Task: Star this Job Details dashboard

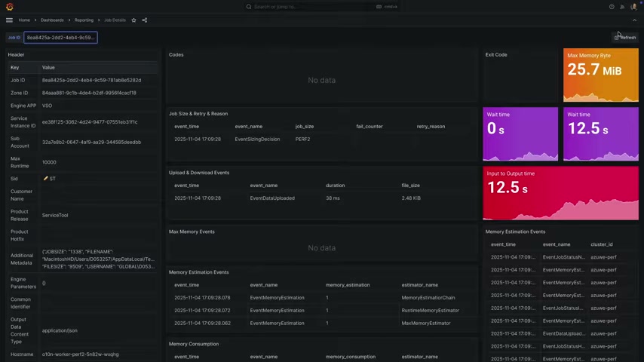Action: point(133,20)
